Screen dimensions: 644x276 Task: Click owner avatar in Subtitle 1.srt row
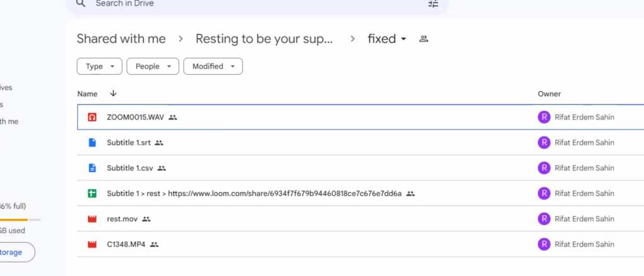point(544,143)
